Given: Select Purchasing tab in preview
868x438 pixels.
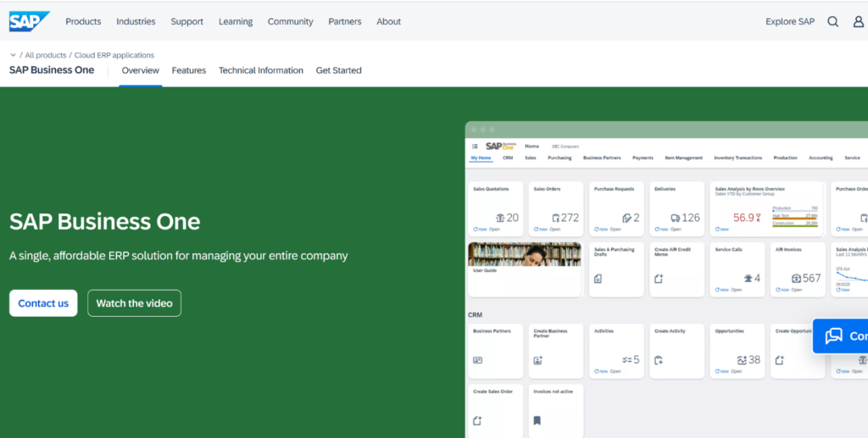Looking at the screenshot, I should pyautogui.click(x=559, y=158).
